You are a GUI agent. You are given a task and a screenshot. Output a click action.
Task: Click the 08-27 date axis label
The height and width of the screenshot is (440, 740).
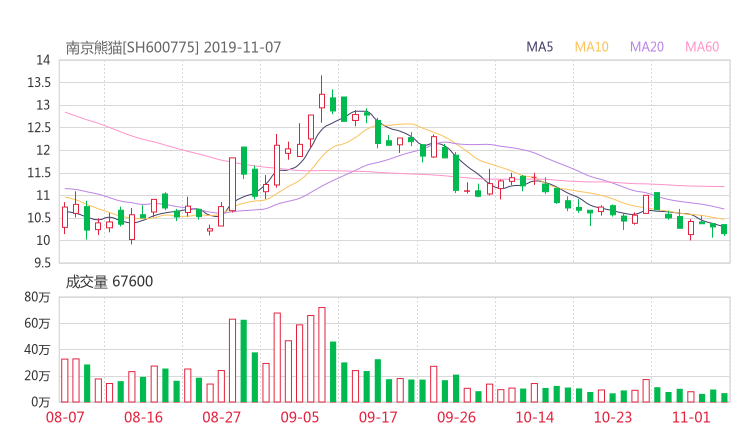(x=221, y=417)
